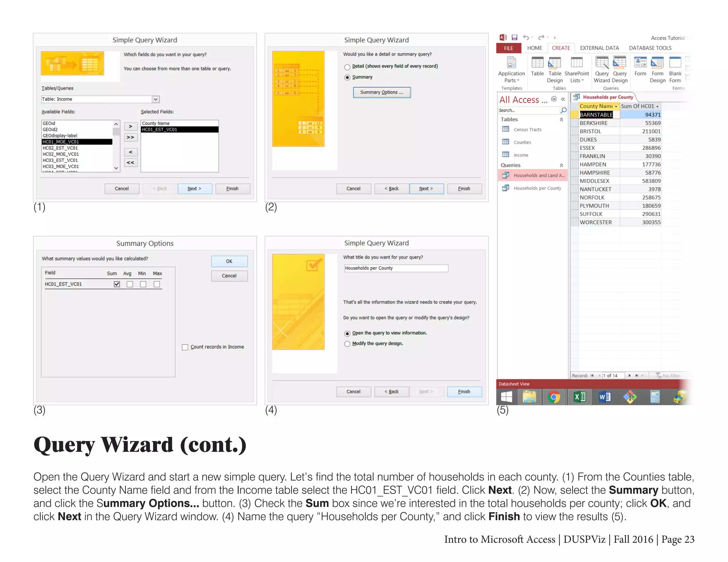Open the Tables/Queries dropdown showing Table: Income
Screen dimensions: 728x562
(155, 99)
